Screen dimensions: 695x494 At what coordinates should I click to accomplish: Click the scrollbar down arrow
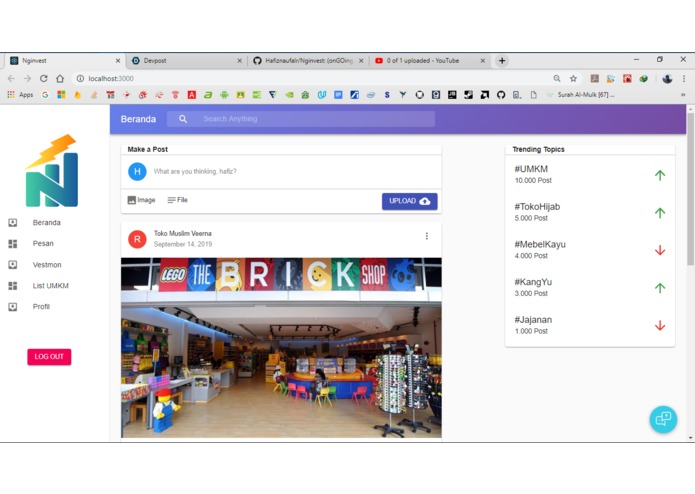tap(690, 438)
